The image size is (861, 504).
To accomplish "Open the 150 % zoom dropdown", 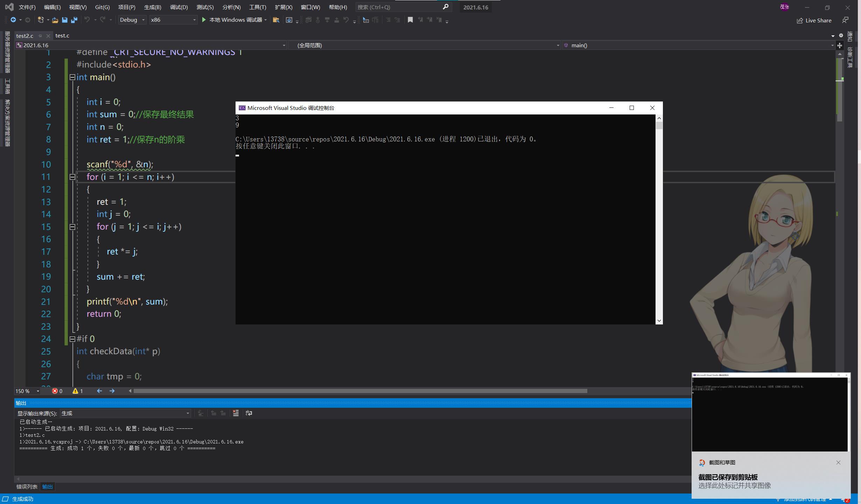I will click(27, 391).
